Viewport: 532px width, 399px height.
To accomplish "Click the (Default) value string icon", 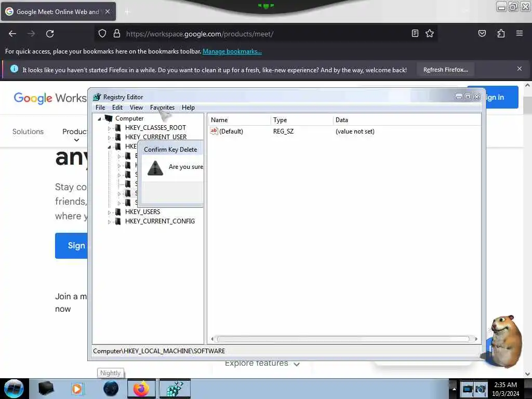I will click(214, 131).
